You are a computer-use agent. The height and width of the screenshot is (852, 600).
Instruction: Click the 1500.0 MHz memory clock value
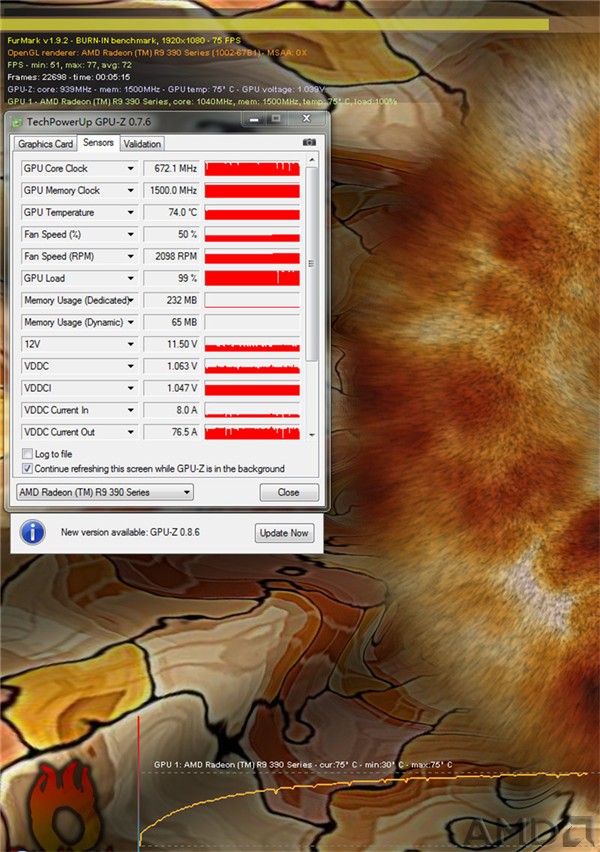tap(171, 190)
